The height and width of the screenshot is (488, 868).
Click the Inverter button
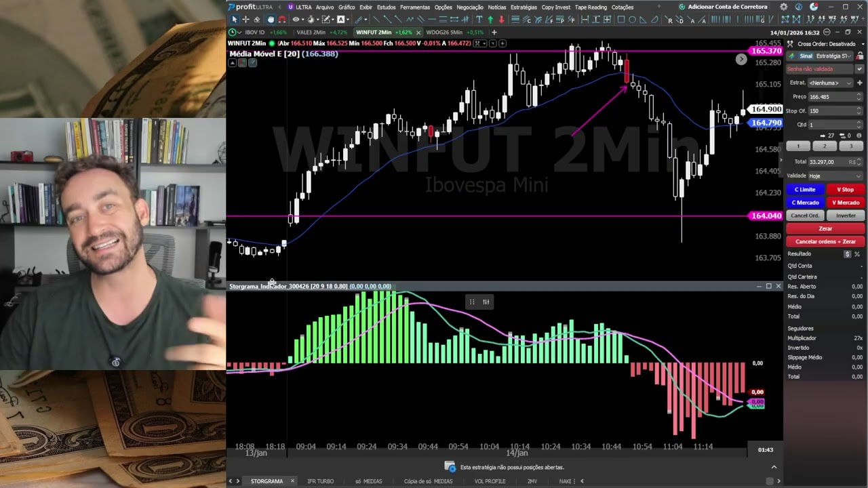click(x=845, y=216)
